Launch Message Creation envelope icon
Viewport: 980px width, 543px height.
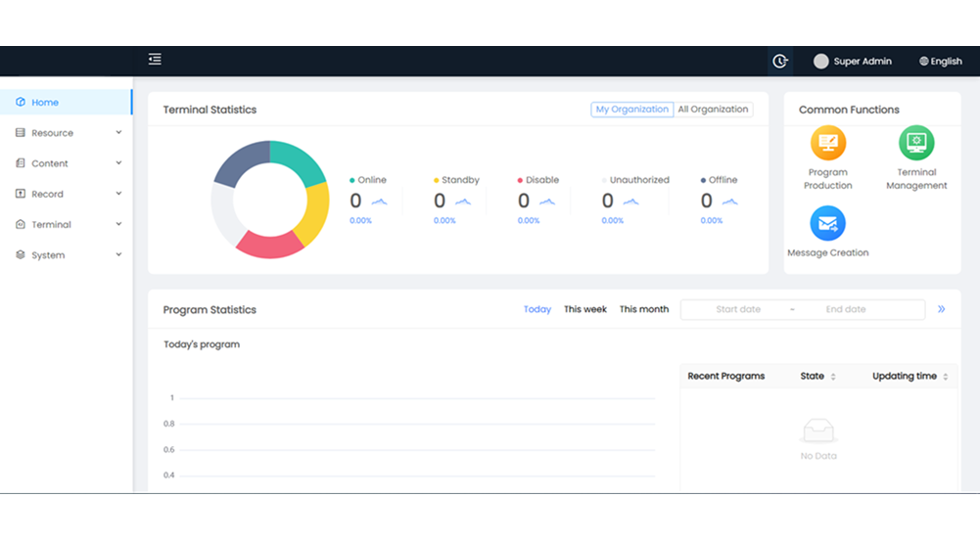827,224
